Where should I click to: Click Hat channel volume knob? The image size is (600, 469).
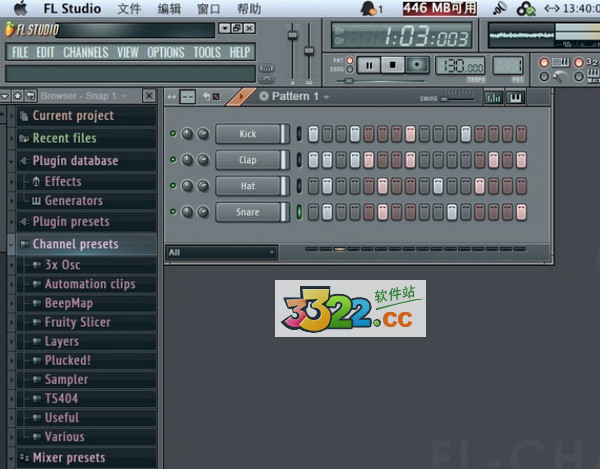coord(203,186)
